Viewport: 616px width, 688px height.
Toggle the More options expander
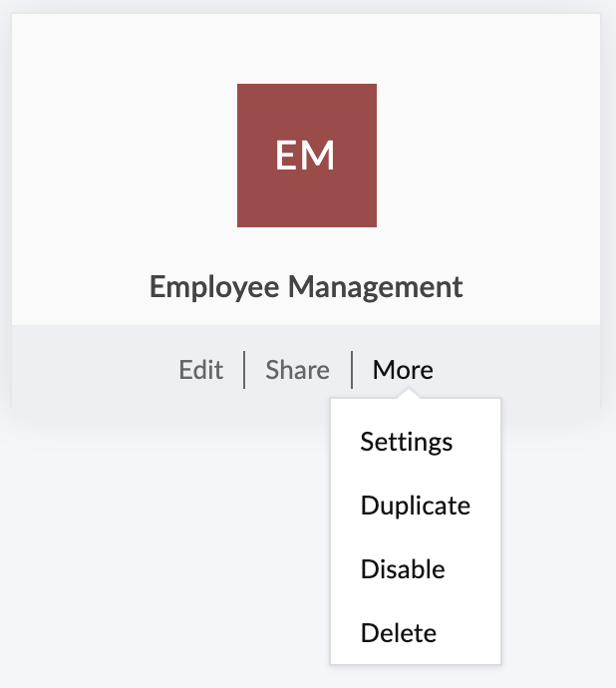click(403, 370)
